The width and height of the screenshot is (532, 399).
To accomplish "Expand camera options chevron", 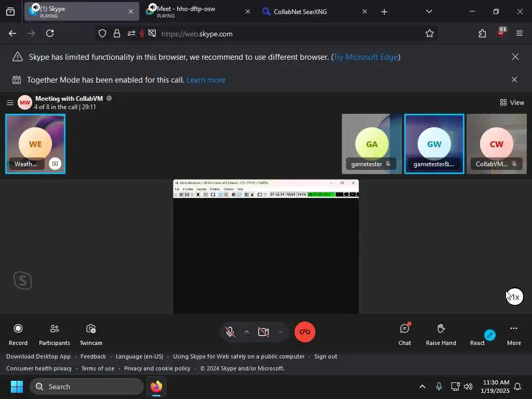I will pos(280,332).
